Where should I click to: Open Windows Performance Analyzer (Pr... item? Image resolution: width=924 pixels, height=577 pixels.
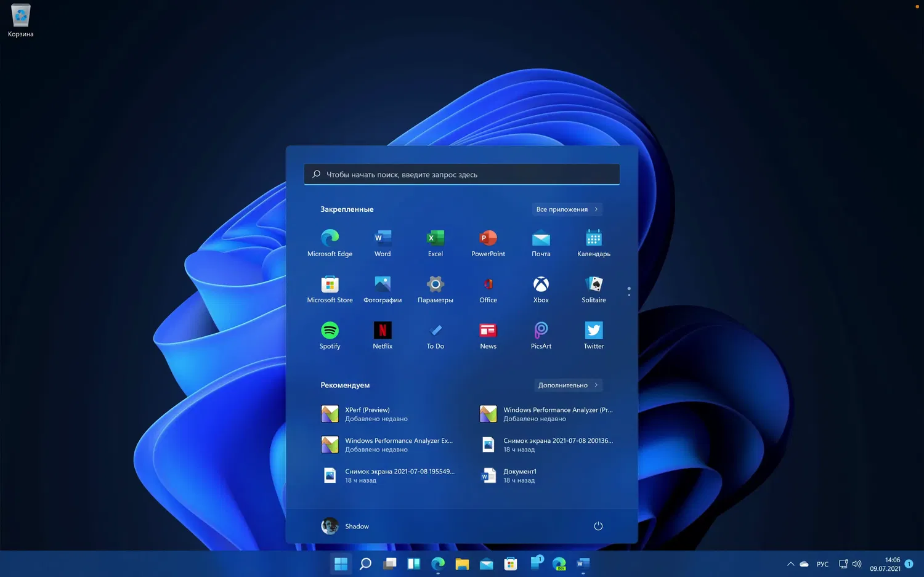(x=547, y=414)
